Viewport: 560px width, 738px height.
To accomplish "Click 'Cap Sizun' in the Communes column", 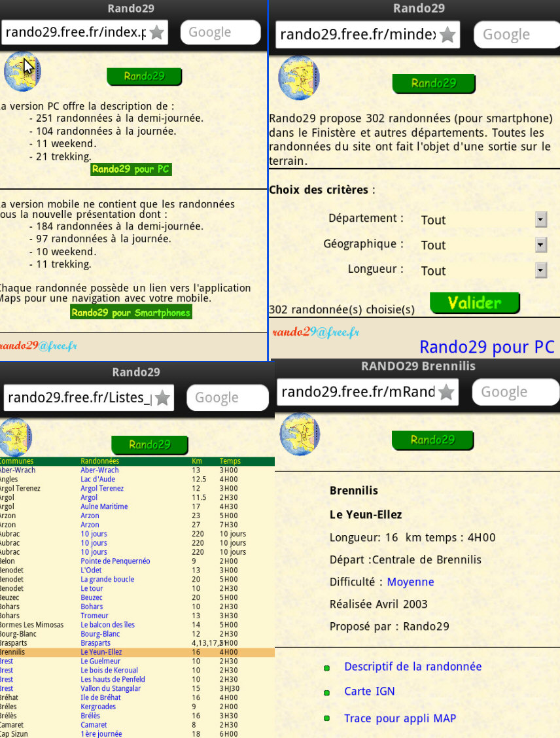I will point(14,734).
